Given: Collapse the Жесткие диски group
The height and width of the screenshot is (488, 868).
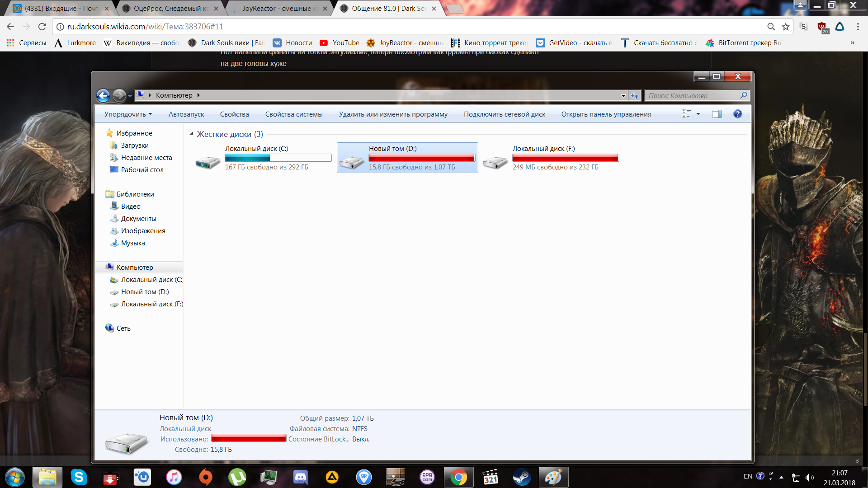Looking at the screenshot, I should coord(191,134).
